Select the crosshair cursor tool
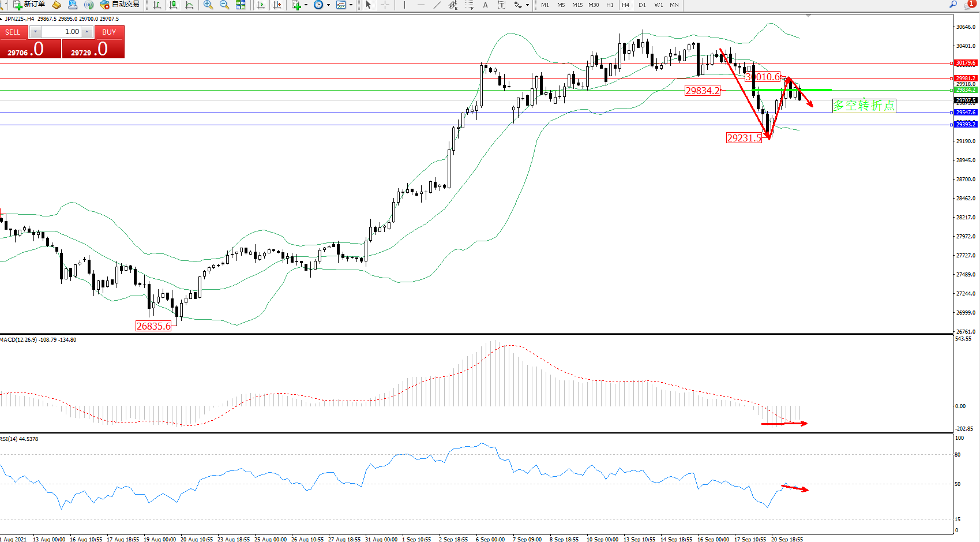This screenshot has height=542, width=980. click(385, 5)
